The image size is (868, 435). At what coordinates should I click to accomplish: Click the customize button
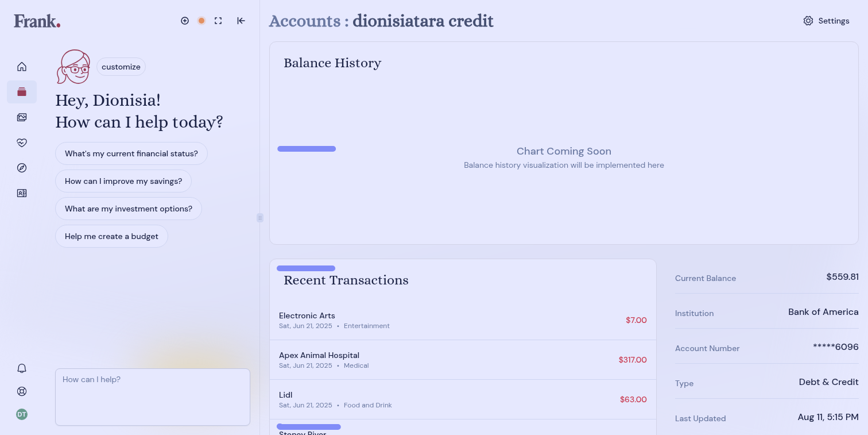121,67
